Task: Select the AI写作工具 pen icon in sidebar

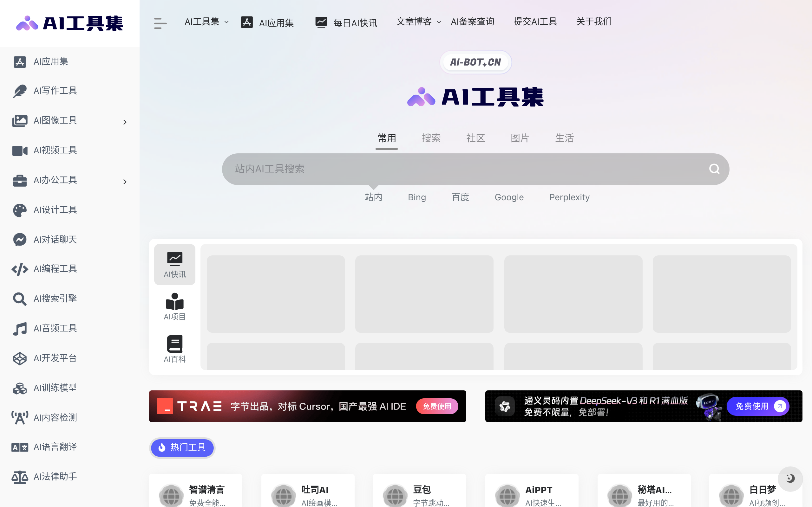Action: click(19, 91)
